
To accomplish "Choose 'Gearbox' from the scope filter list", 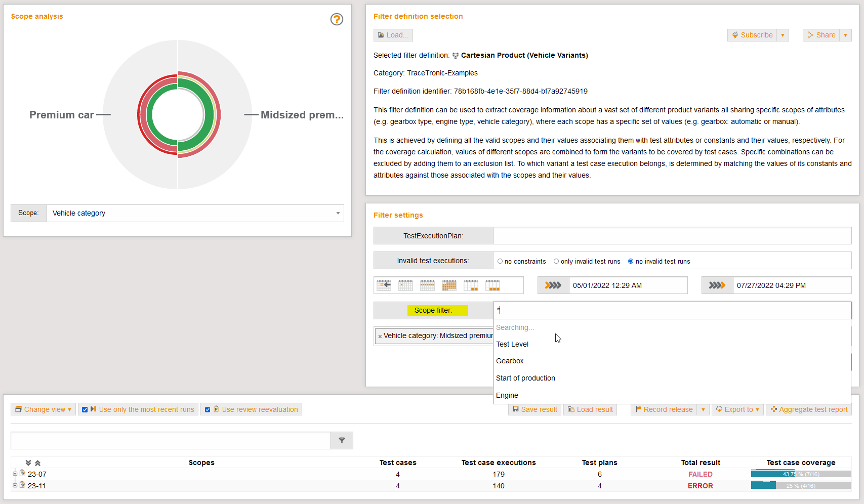I will pyautogui.click(x=510, y=361).
